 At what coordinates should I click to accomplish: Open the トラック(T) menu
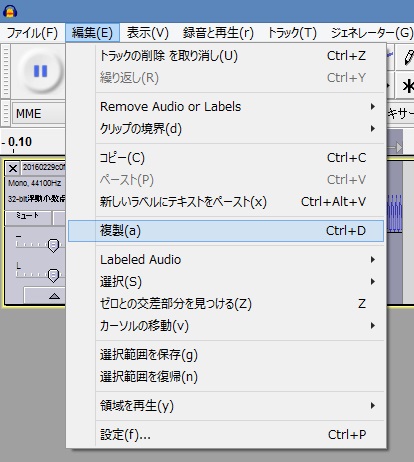292,33
